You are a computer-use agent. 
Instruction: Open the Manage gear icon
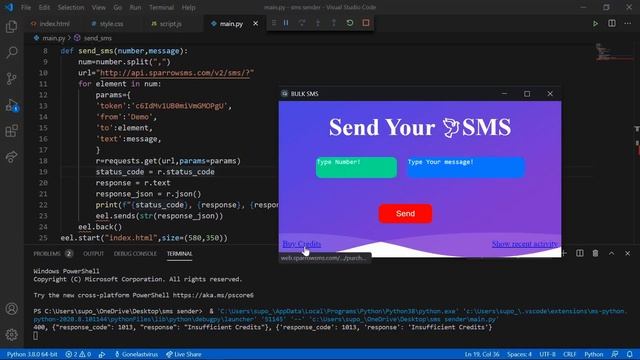(11, 335)
